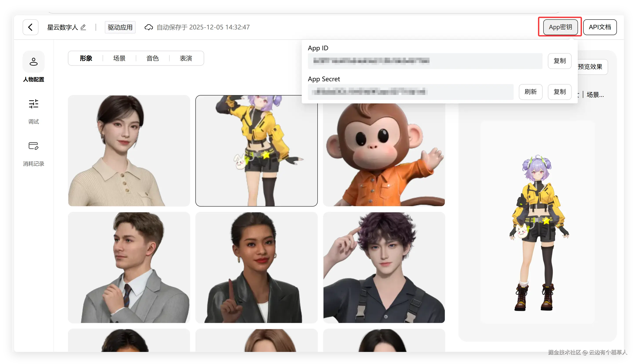The image size is (636, 364).
Task: Copy the App Secret value
Action: (560, 92)
